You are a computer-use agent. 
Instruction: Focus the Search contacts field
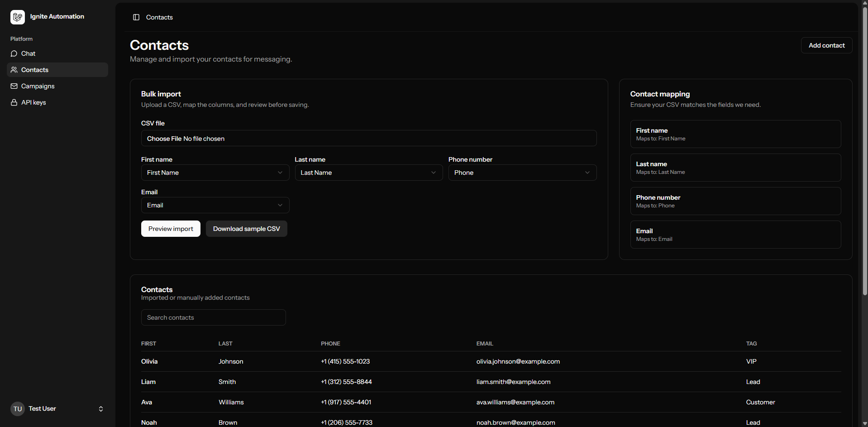click(x=213, y=317)
